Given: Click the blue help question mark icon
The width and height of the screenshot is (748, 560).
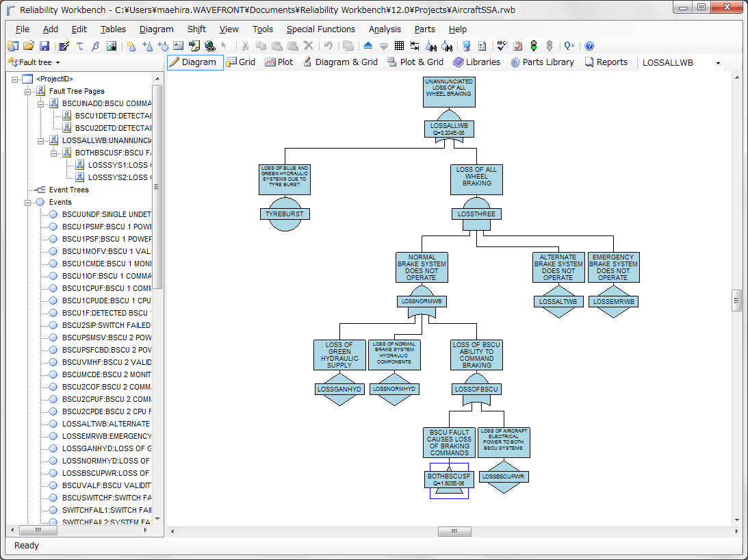Looking at the screenshot, I should pyautogui.click(x=589, y=46).
